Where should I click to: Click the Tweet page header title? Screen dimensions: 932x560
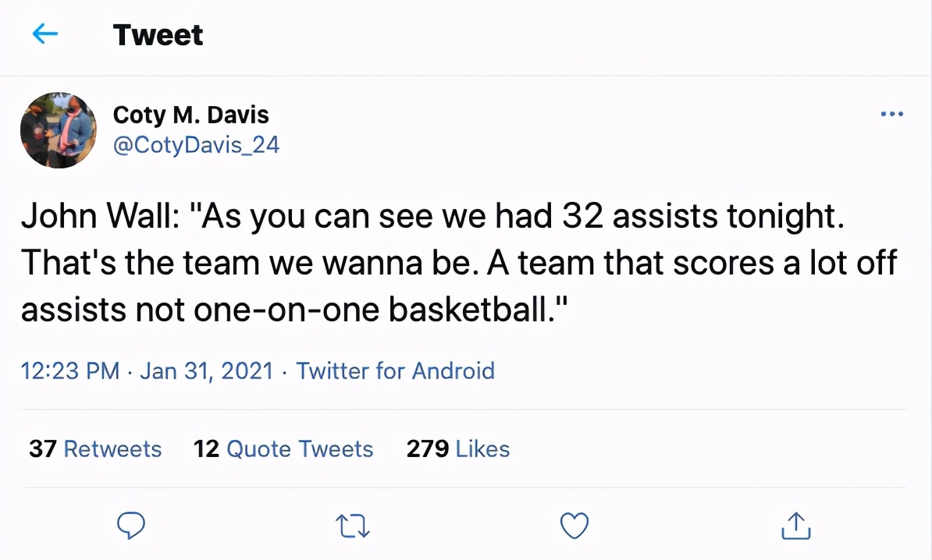158,34
